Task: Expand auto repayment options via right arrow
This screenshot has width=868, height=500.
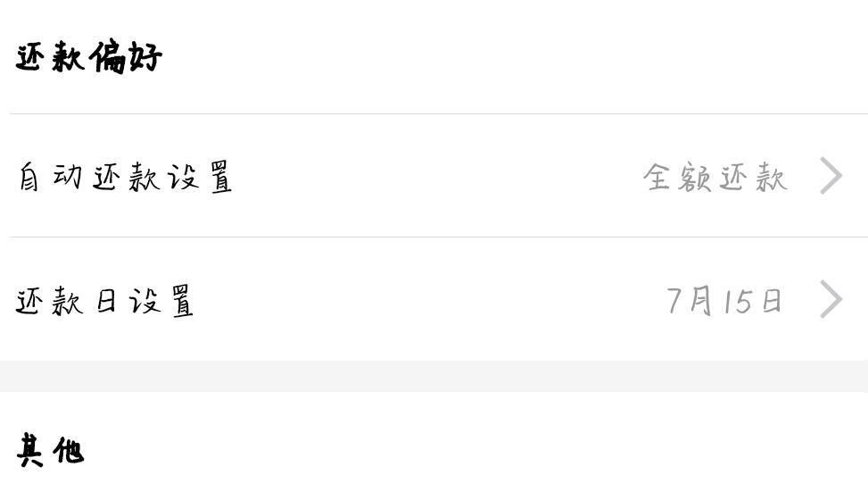Action: (831, 176)
